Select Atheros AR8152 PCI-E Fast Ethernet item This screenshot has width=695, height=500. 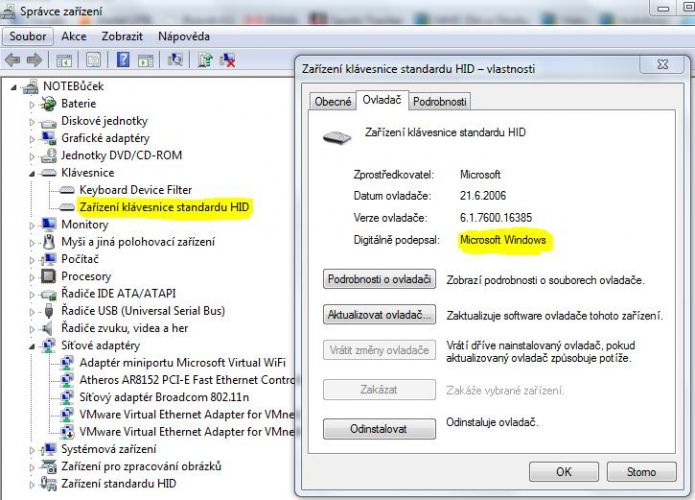coord(187,380)
